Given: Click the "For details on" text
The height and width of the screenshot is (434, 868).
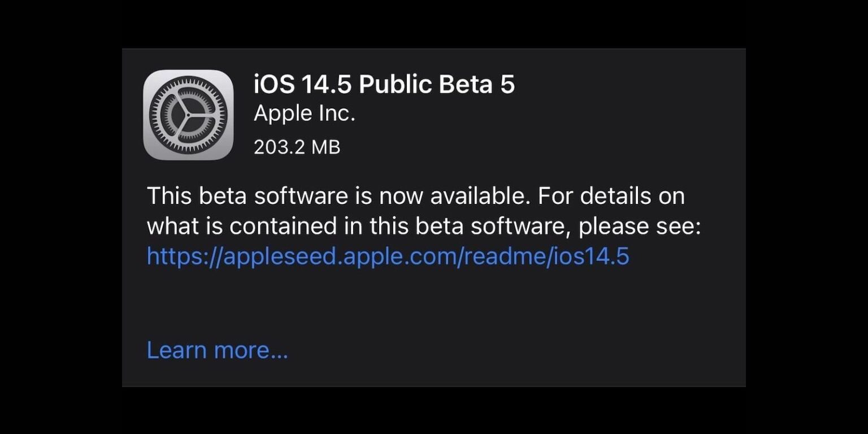Looking at the screenshot, I should coord(611,196).
